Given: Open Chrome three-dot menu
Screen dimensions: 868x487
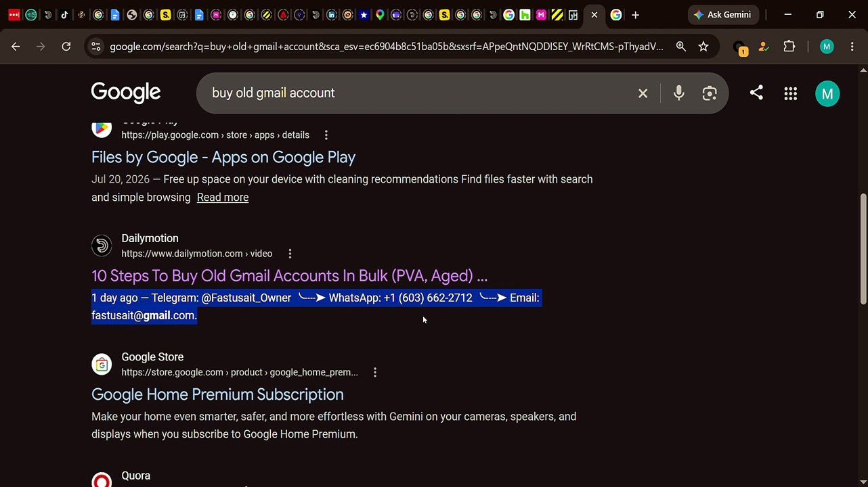Looking at the screenshot, I should [x=852, y=47].
